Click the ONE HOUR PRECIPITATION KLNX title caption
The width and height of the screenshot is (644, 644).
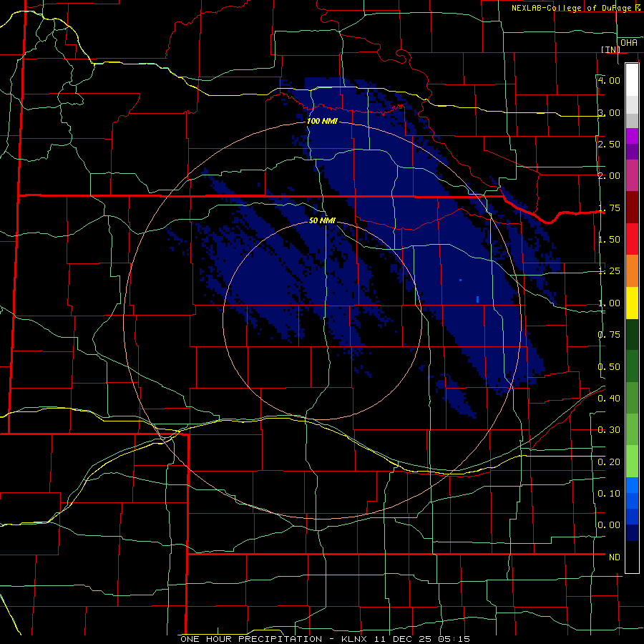pyautogui.click(x=325, y=639)
